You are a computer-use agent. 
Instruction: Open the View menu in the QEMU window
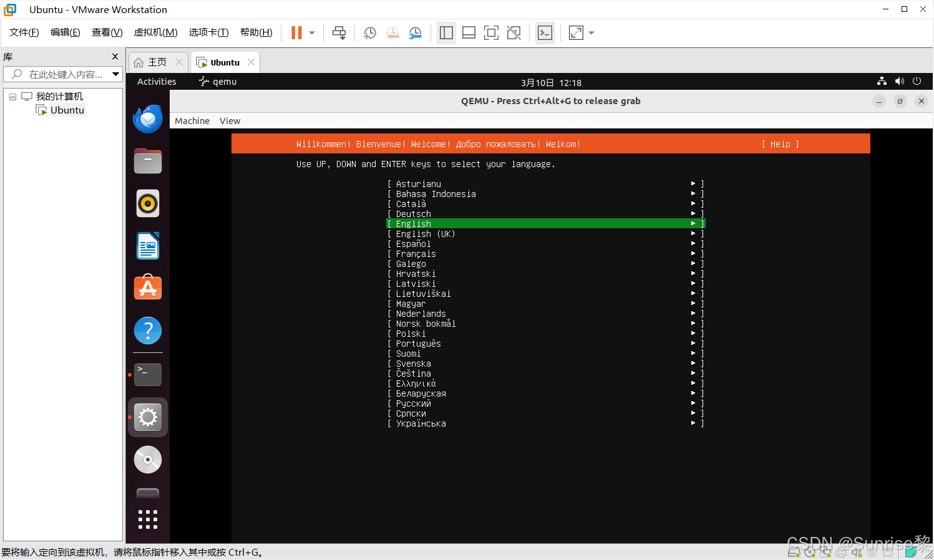pyautogui.click(x=230, y=121)
